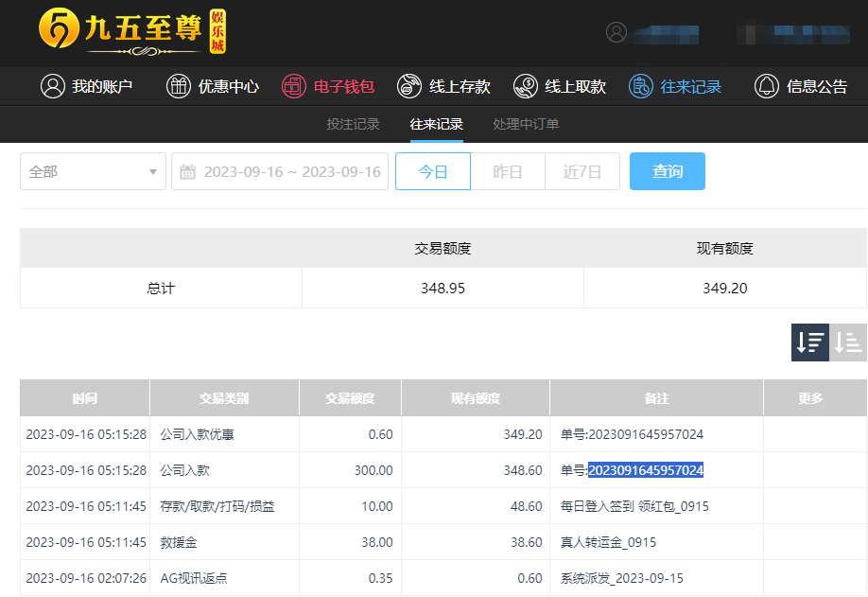Click the online withdrawal icon
This screenshot has width=868, height=597.
pos(525,86)
